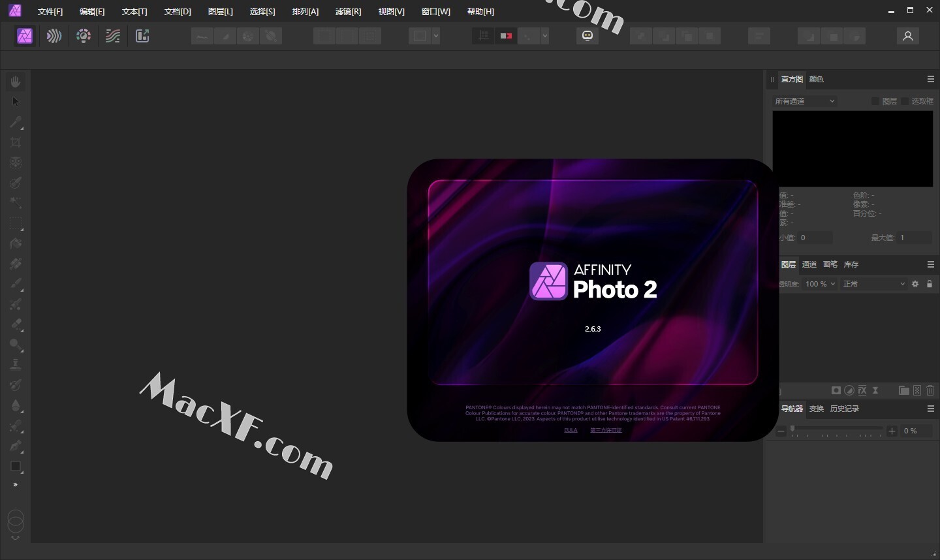Open the 所有通道 channel dropdown

(804, 101)
